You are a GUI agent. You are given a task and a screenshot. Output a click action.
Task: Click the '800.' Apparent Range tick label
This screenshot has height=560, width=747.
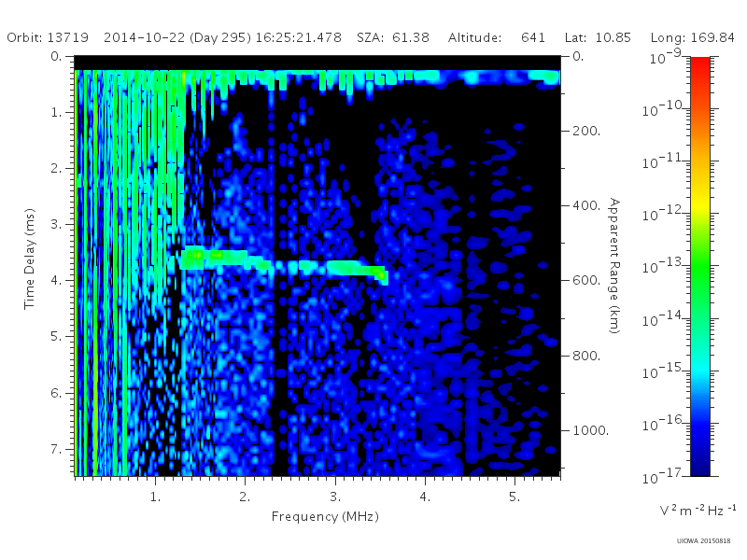point(586,356)
